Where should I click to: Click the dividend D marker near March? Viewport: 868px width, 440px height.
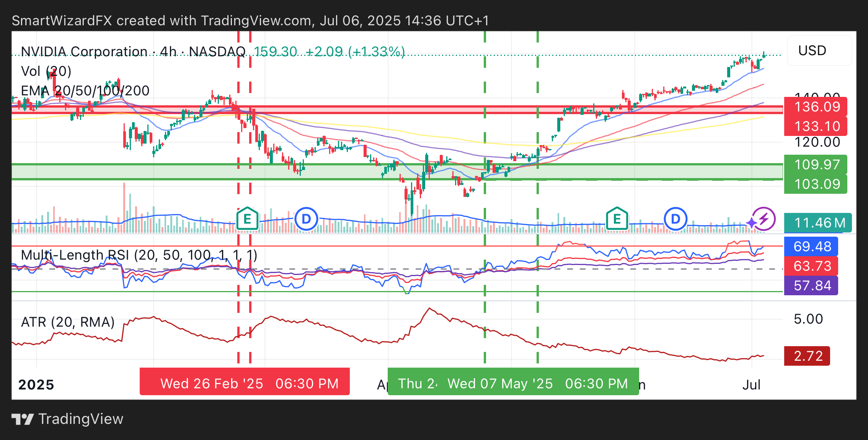click(x=306, y=219)
